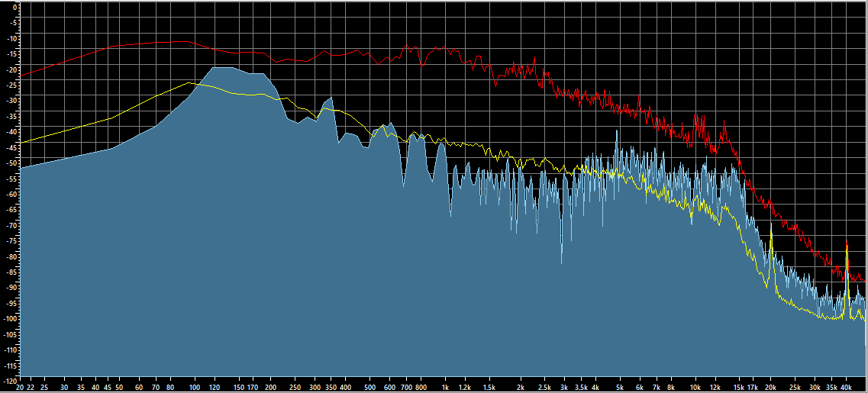
Task: Select the 12k frequency axis label
Action: pyautogui.click(x=715, y=388)
